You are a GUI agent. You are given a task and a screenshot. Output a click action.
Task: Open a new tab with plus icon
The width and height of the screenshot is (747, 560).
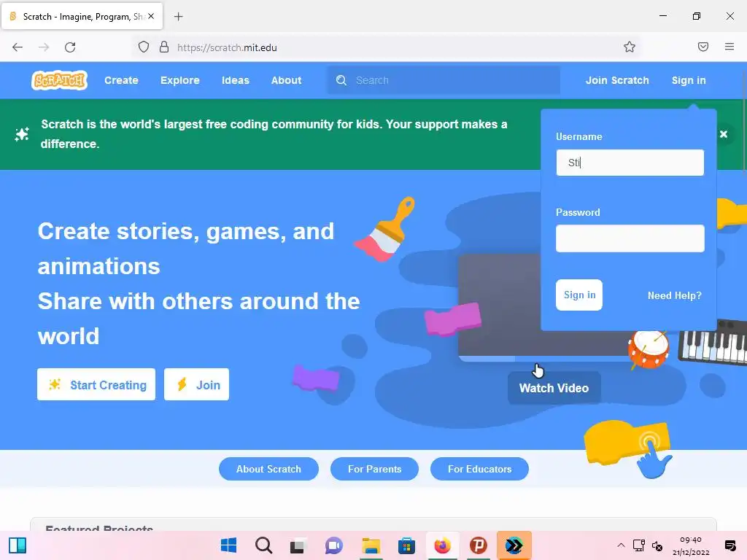tap(178, 17)
